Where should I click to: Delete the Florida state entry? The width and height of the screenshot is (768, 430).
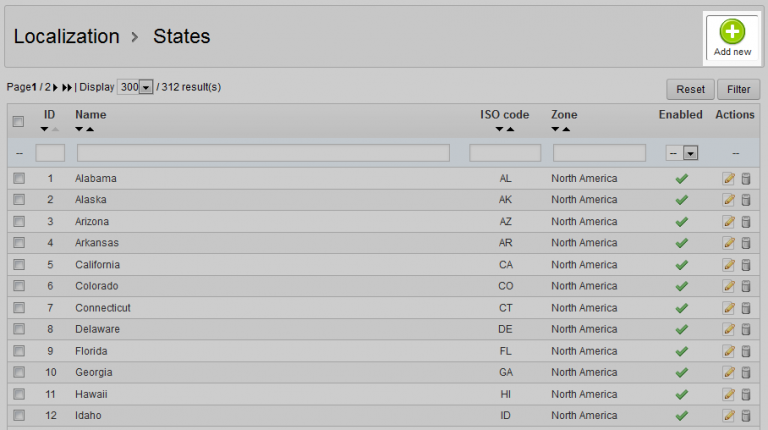(x=745, y=352)
